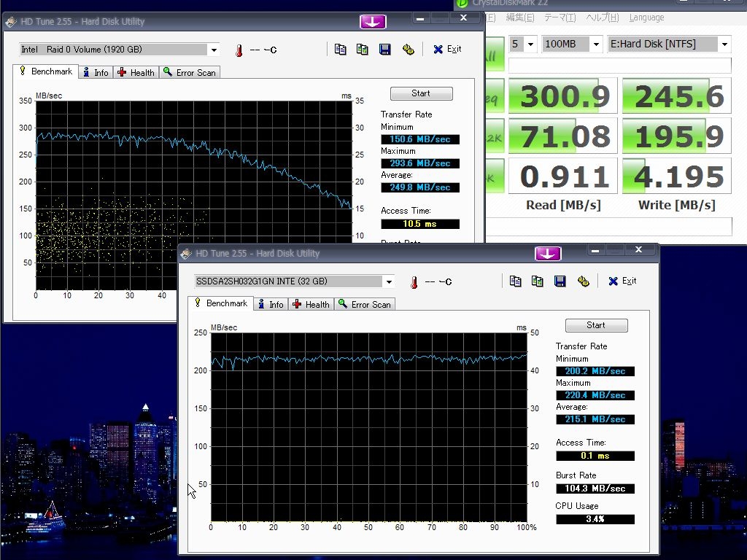
Task: Minimize the Intel Raid HD Tune window
Action: [419, 18]
